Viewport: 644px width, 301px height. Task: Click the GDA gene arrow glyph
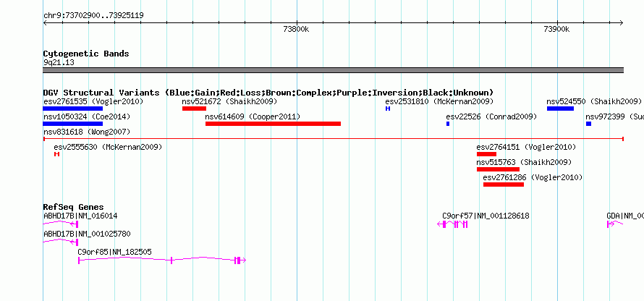point(615,224)
